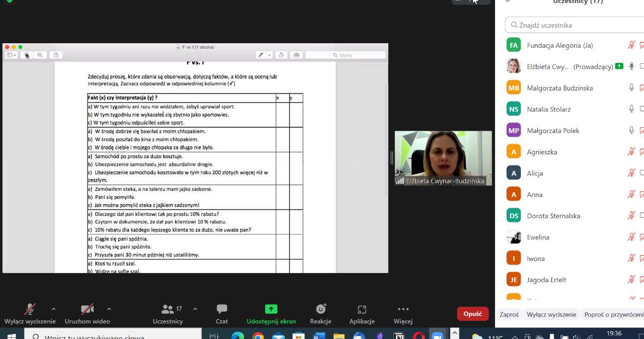The image size is (644, 339).
Task: Expand video options chevron beside camera
Action: (109, 309)
